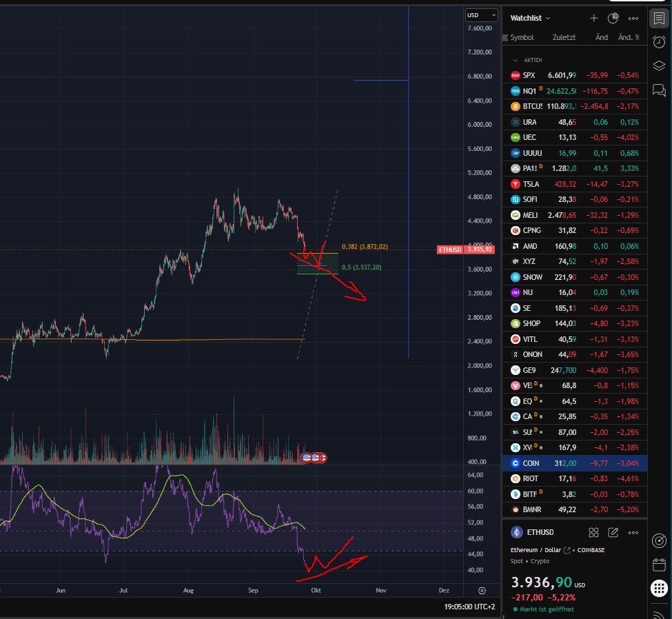
Task: Sort the watchlist by Änd. % column
Action: coord(629,37)
